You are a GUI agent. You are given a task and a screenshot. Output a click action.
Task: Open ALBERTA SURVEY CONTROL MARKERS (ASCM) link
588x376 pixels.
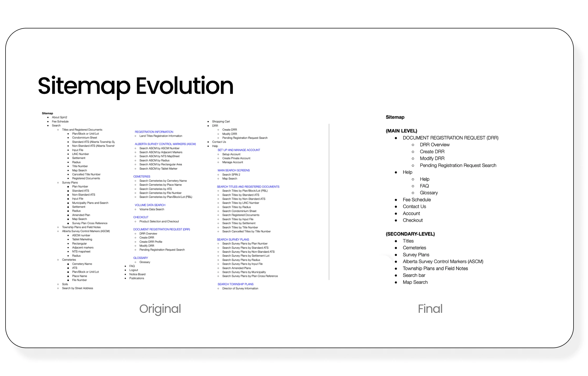165,144
